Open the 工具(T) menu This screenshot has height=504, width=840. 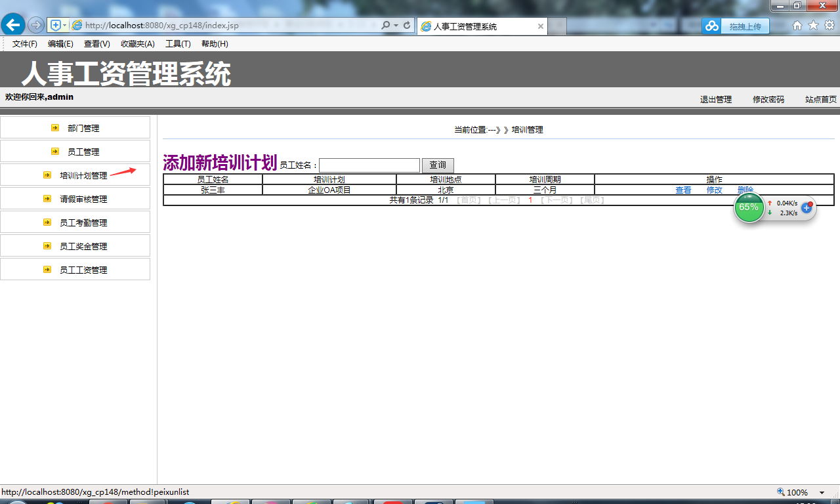tap(178, 44)
